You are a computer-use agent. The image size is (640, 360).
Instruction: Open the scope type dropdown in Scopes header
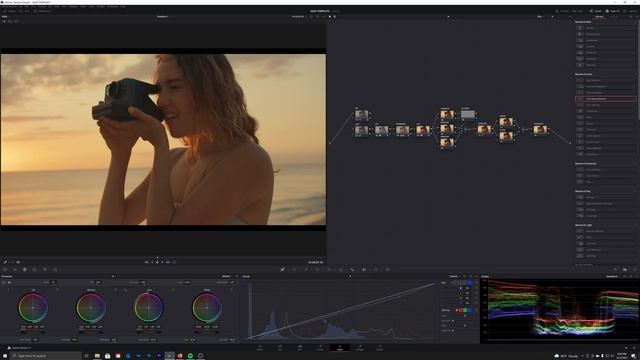612,276
